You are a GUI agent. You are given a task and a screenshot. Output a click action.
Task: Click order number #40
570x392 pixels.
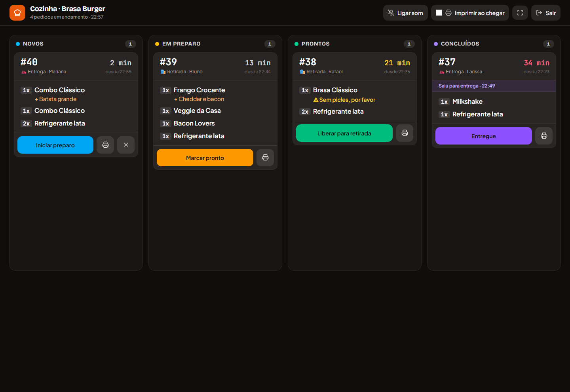pyautogui.click(x=29, y=62)
